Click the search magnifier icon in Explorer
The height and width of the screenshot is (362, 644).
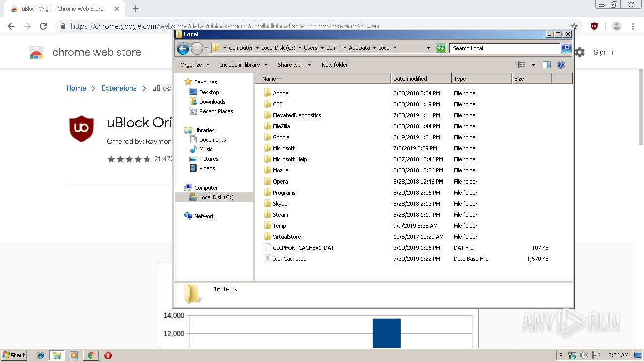(566, 48)
